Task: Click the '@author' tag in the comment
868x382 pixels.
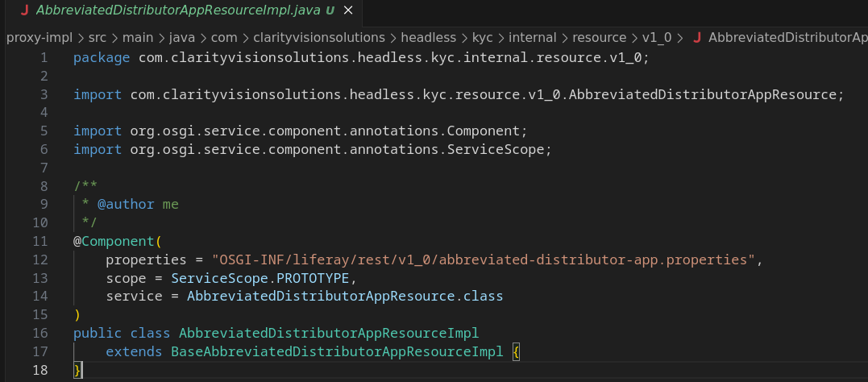Action: coord(126,204)
